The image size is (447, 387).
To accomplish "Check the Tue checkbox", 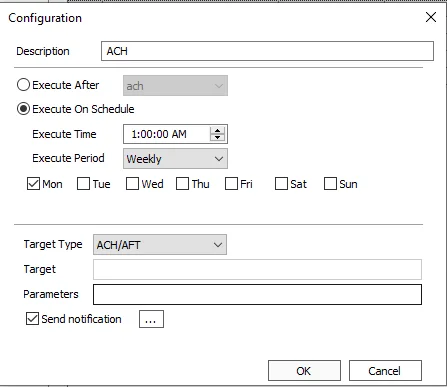I will pyautogui.click(x=83, y=184).
